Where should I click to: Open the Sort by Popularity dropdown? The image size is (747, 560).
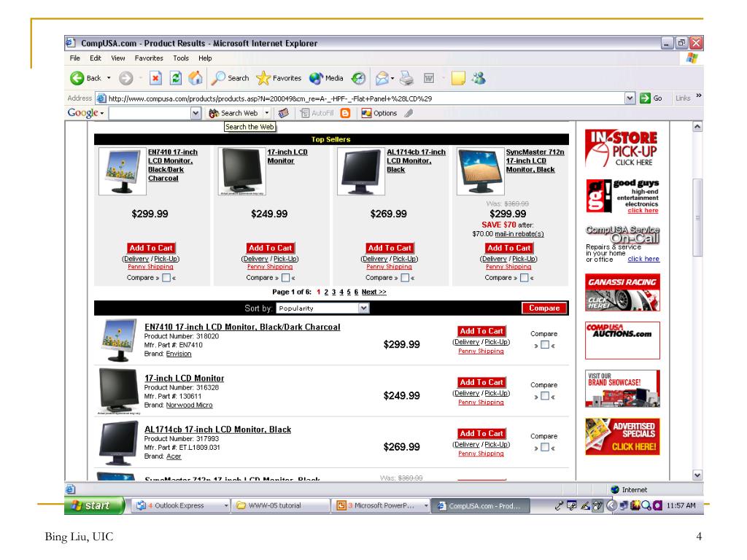[322, 308]
